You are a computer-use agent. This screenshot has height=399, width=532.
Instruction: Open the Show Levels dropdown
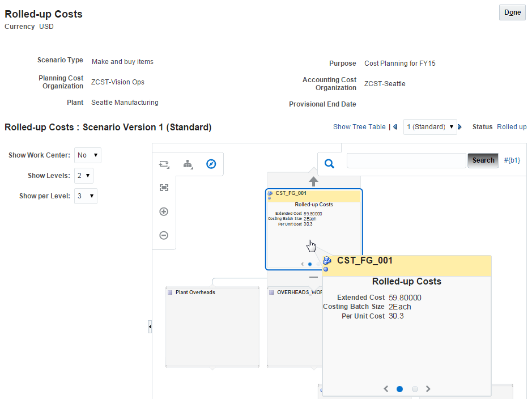[x=84, y=176]
